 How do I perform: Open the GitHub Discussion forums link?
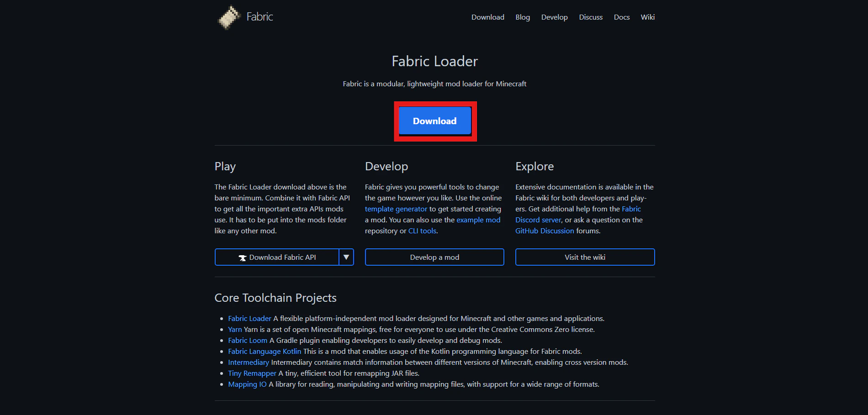point(545,231)
